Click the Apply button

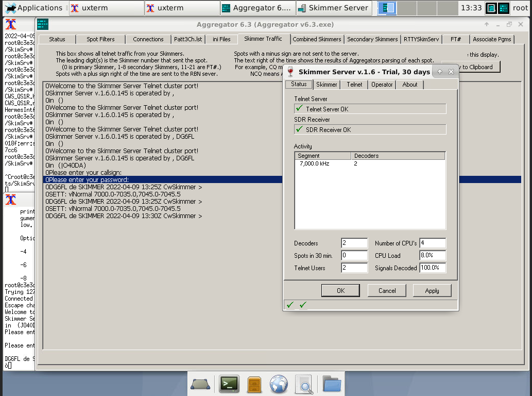click(x=432, y=291)
